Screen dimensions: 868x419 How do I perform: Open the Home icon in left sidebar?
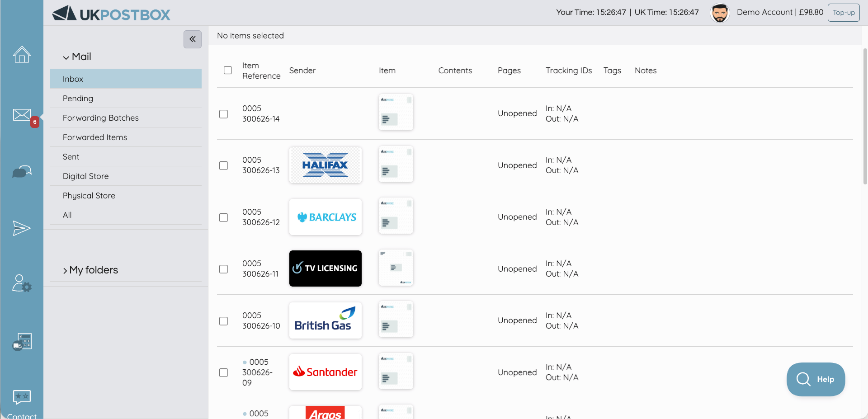[x=22, y=55]
